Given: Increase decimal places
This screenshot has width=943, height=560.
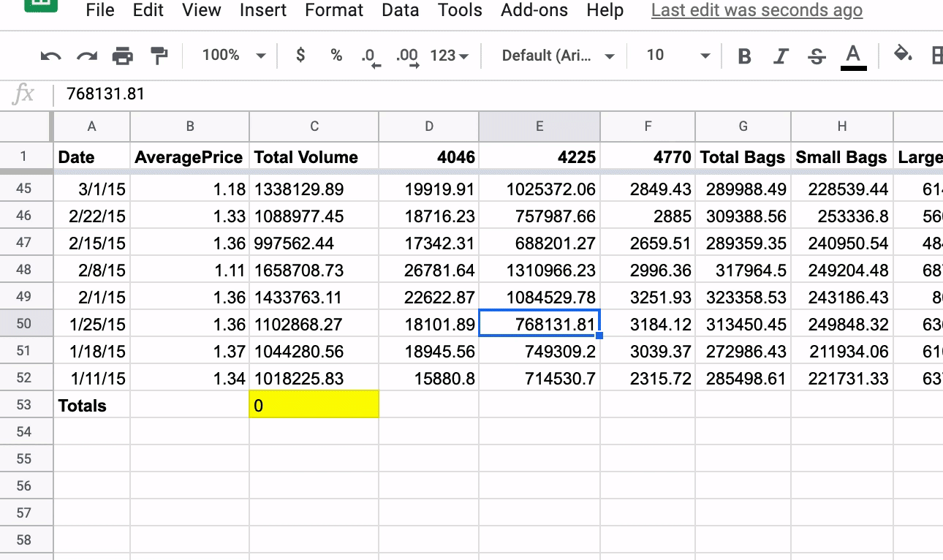Looking at the screenshot, I should click(406, 55).
